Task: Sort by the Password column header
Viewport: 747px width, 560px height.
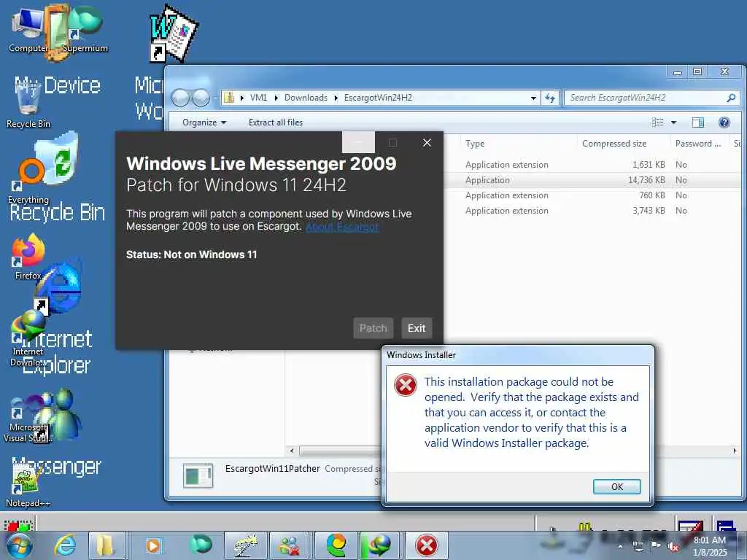Action: click(700, 144)
